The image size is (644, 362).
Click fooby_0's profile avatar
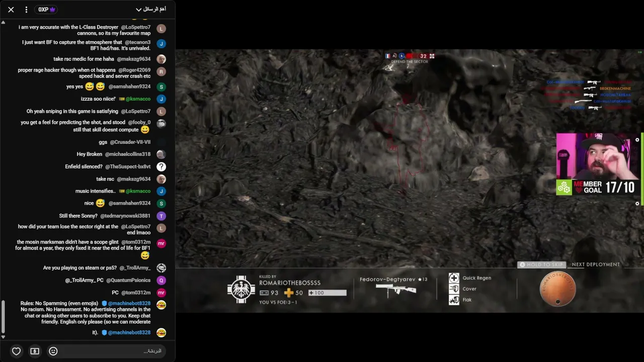coord(161,124)
